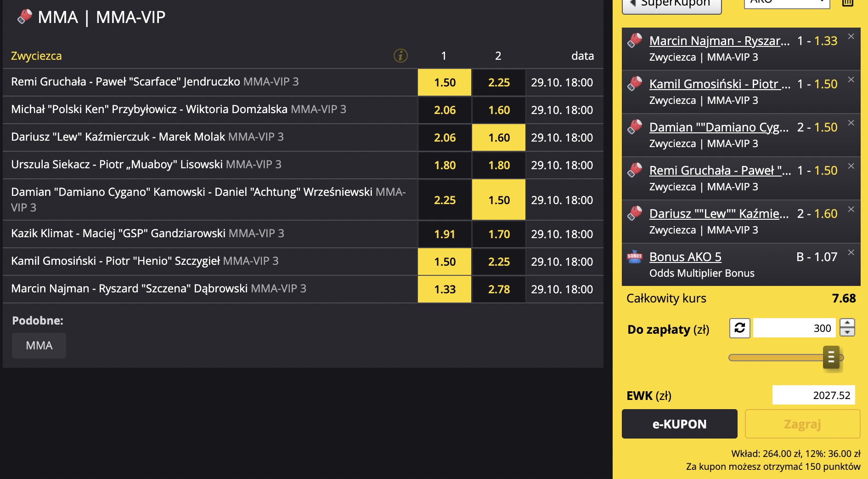Click the refresh stake icon
This screenshot has height=479, width=868.
tap(739, 328)
